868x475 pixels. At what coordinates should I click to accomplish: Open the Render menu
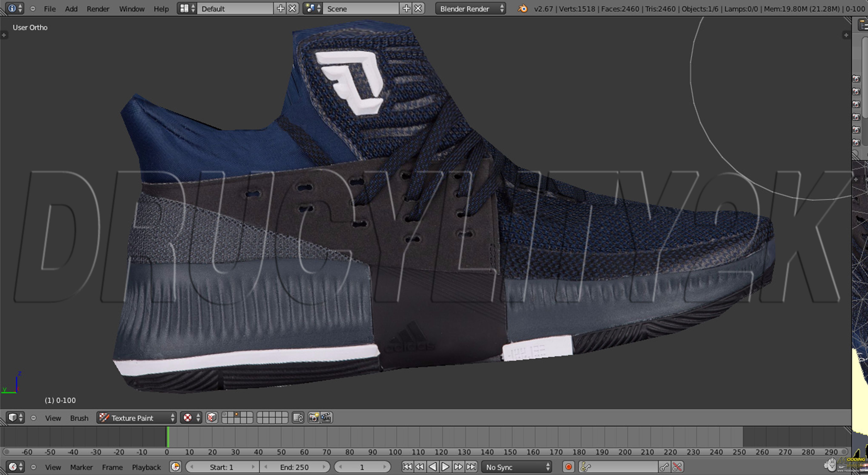click(x=98, y=9)
